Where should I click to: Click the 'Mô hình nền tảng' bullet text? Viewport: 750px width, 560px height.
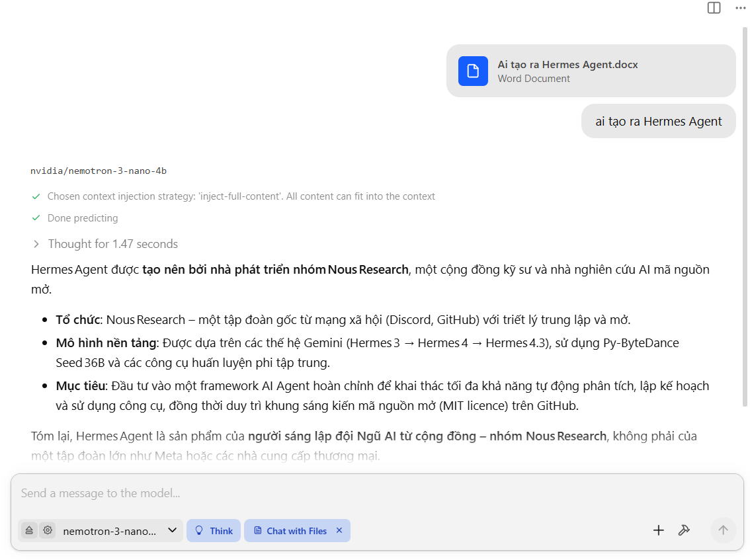tap(367, 353)
